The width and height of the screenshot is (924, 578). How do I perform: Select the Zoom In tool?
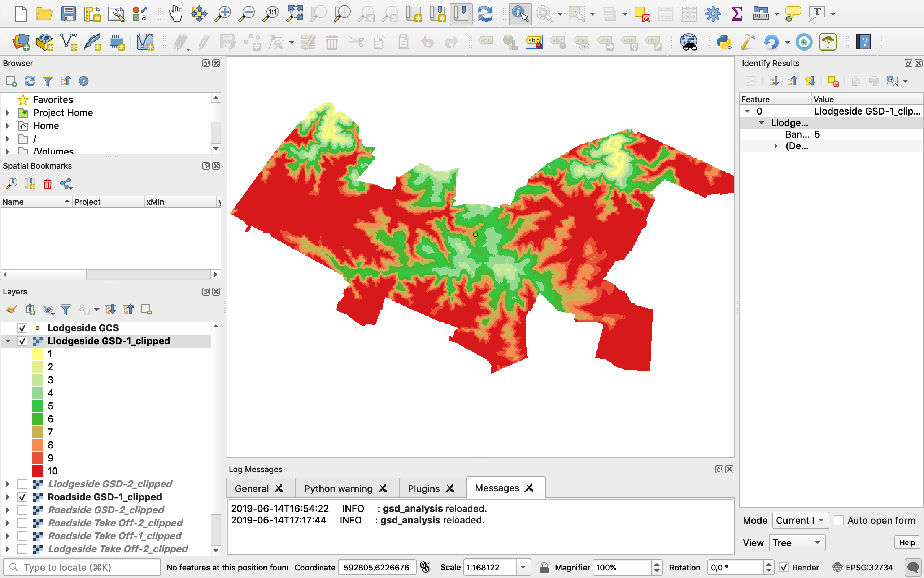[x=223, y=14]
